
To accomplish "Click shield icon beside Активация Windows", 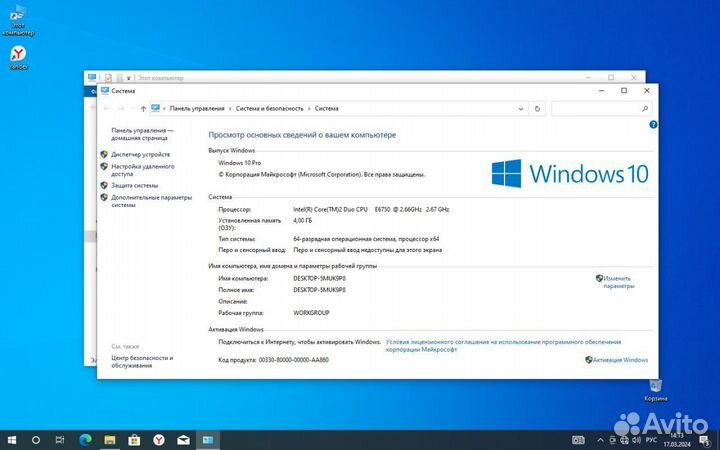I will [x=589, y=360].
